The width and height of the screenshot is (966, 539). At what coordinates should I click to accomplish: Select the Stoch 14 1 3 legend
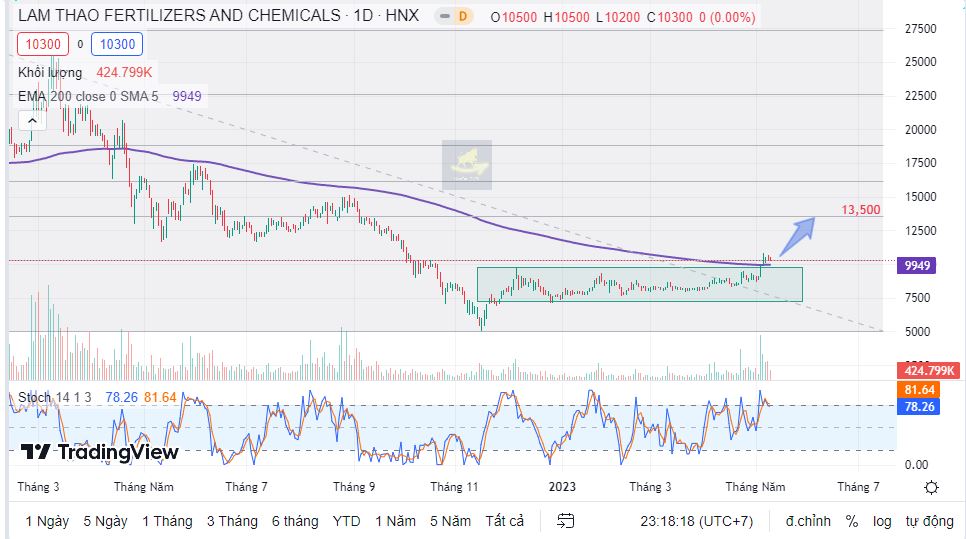[55, 397]
